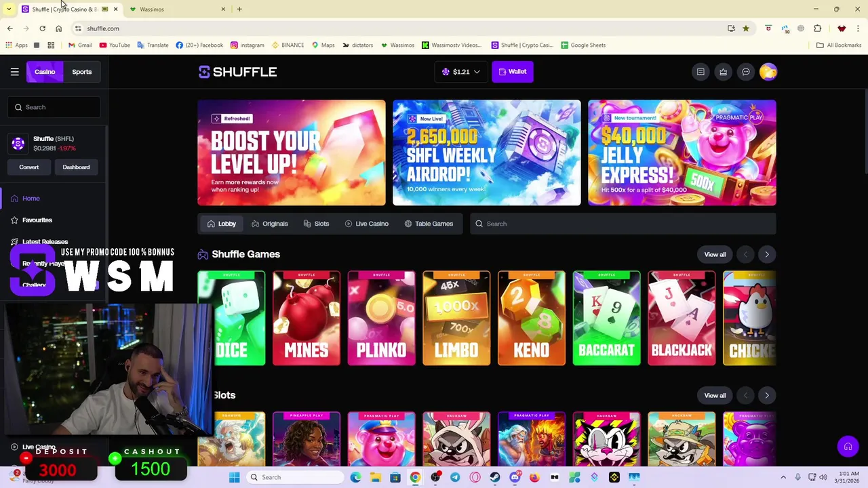Click the browser reload icon
The height and width of the screenshot is (488, 868).
click(x=42, y=28)
